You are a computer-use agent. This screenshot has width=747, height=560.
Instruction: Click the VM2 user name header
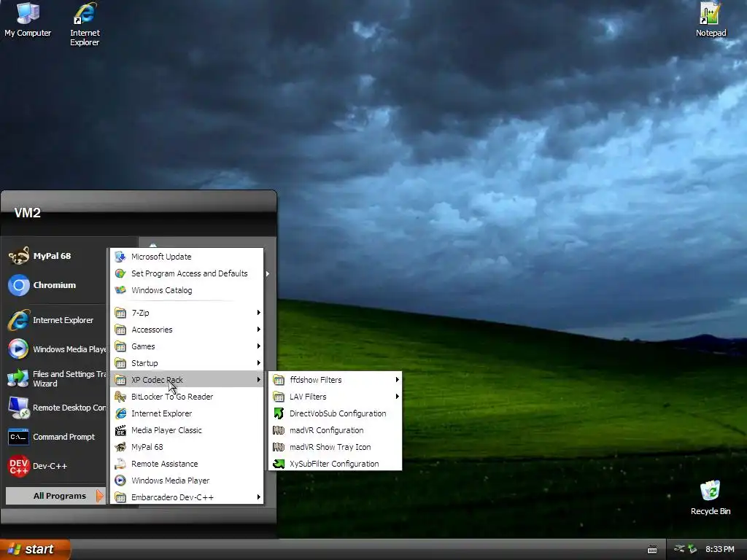click(28, 213)
